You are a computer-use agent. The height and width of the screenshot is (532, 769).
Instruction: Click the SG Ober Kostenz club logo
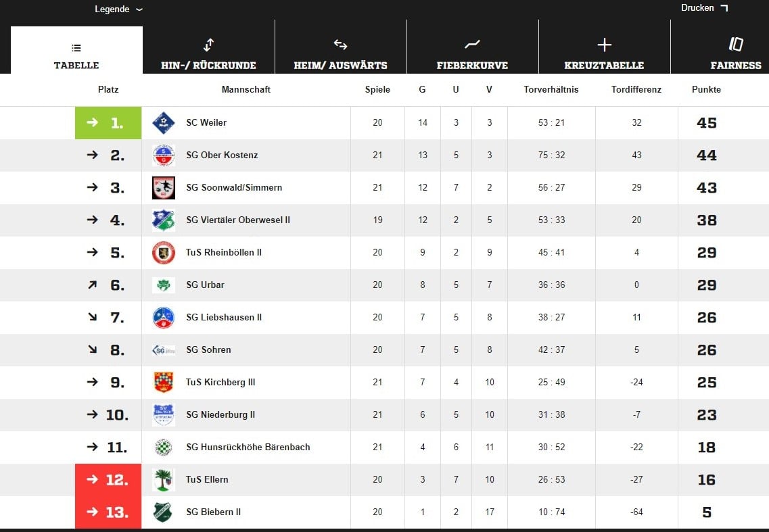pyautogui.click(x=163, y=155)
